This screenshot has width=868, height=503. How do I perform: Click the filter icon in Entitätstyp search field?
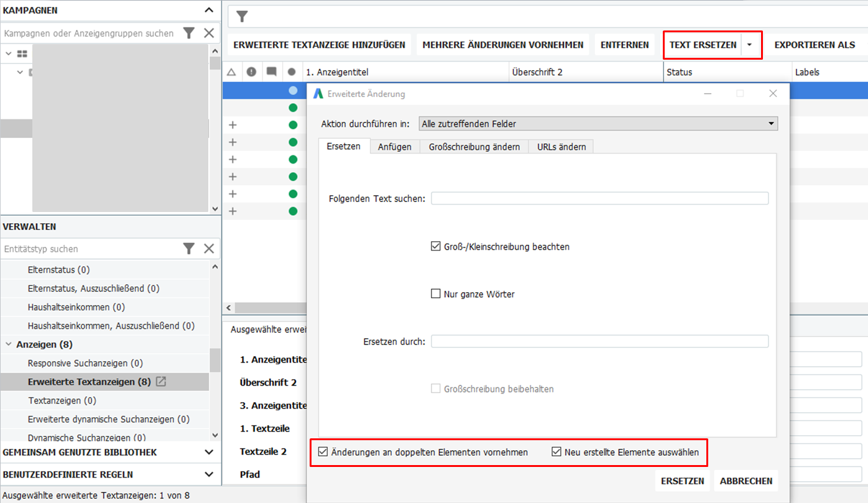pos(189,248)
